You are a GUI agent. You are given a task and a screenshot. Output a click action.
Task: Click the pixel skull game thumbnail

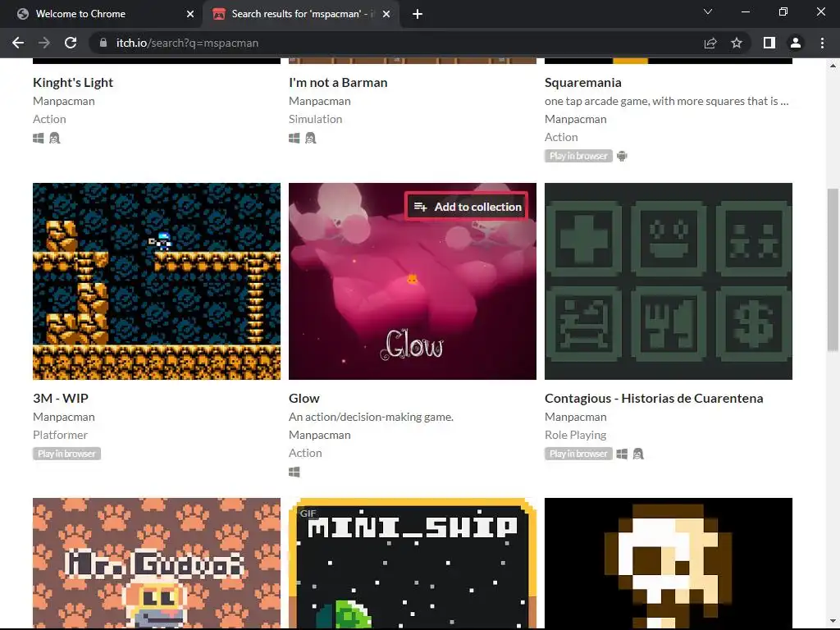coord(669,563)
